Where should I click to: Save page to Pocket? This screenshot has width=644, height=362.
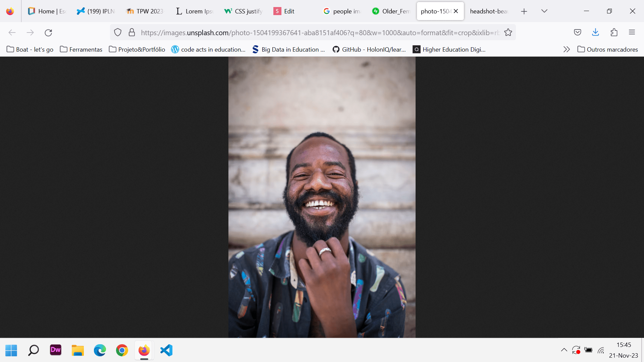coord(577,33)
